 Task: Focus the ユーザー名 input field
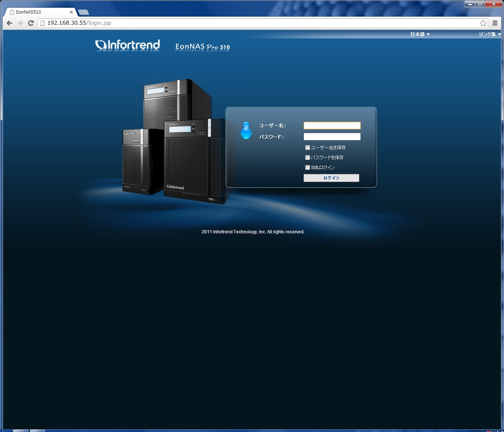point(332,126)
